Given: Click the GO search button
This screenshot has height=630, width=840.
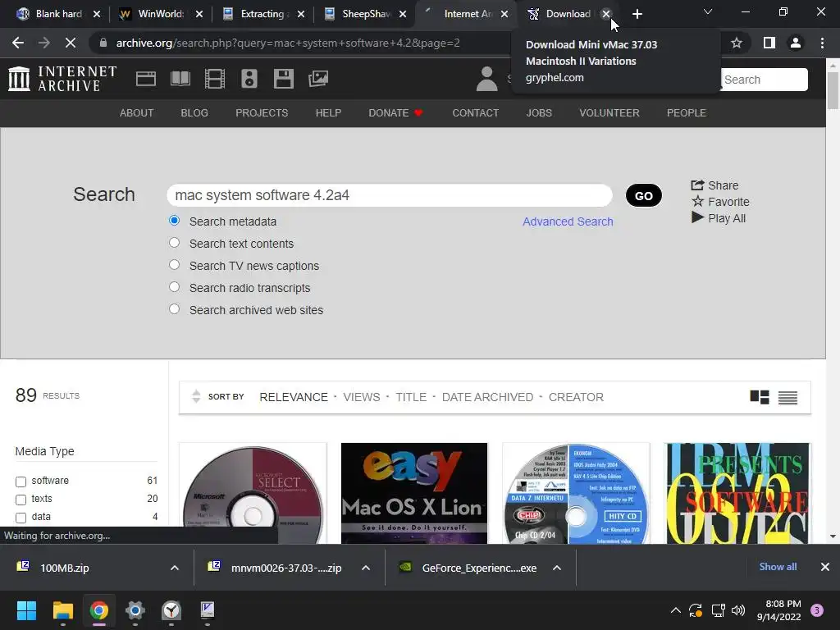Looking at the screenshot, I should point(644,195).
